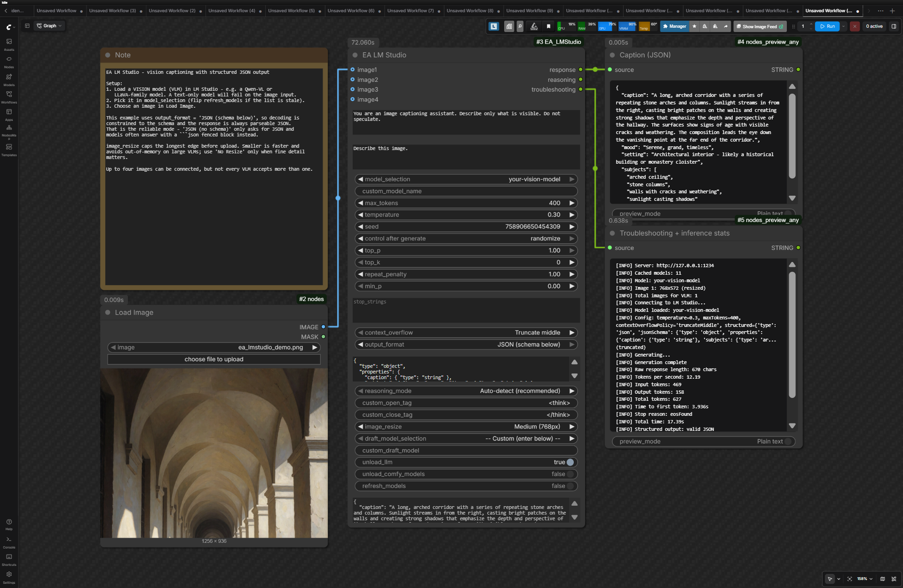The image size is (903, 588).
Task: Click the custom_model_name input field
Action: tap(466, 191)
